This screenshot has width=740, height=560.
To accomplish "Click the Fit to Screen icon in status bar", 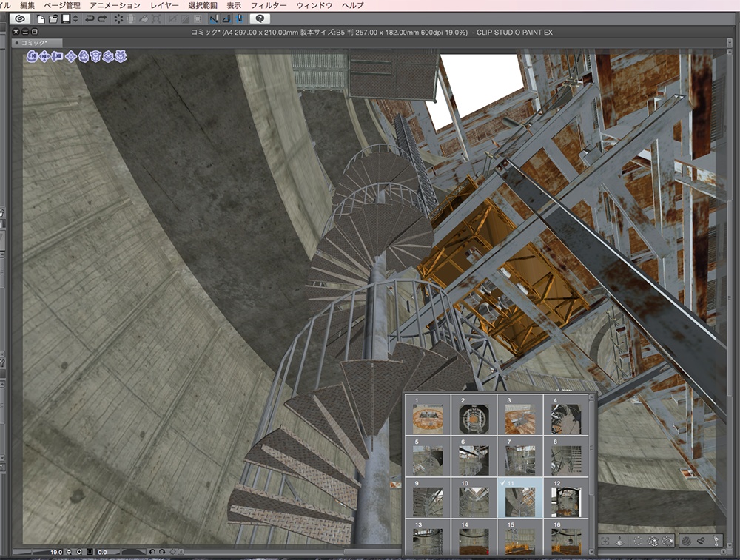I will pyautogui.click(x=90, y=552).
